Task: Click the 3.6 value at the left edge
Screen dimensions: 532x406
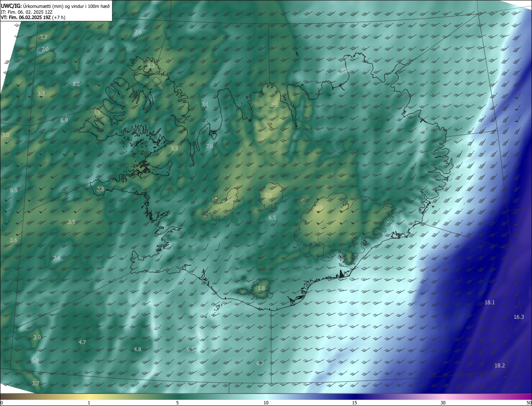Action: (x=13, y=240)
